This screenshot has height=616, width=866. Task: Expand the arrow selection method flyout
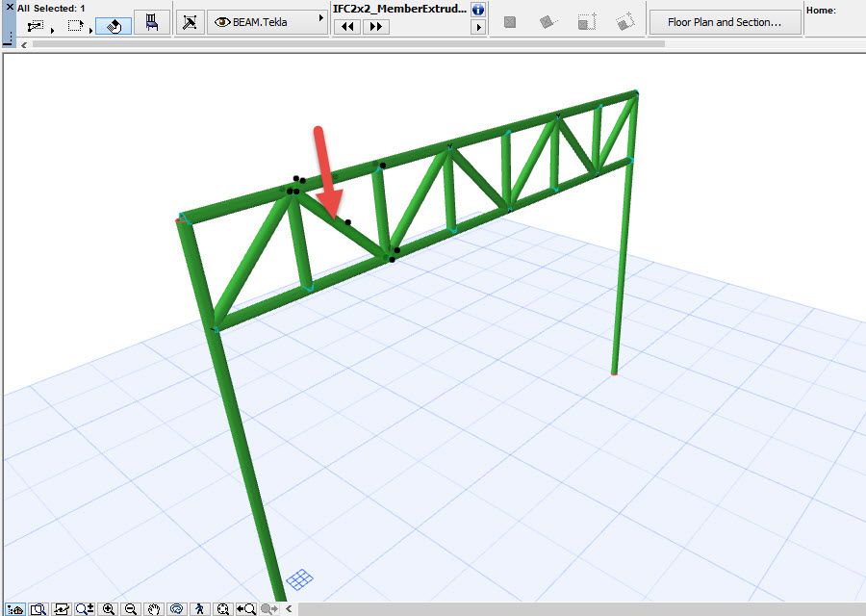pyautogui.click(x=53, y=31)
